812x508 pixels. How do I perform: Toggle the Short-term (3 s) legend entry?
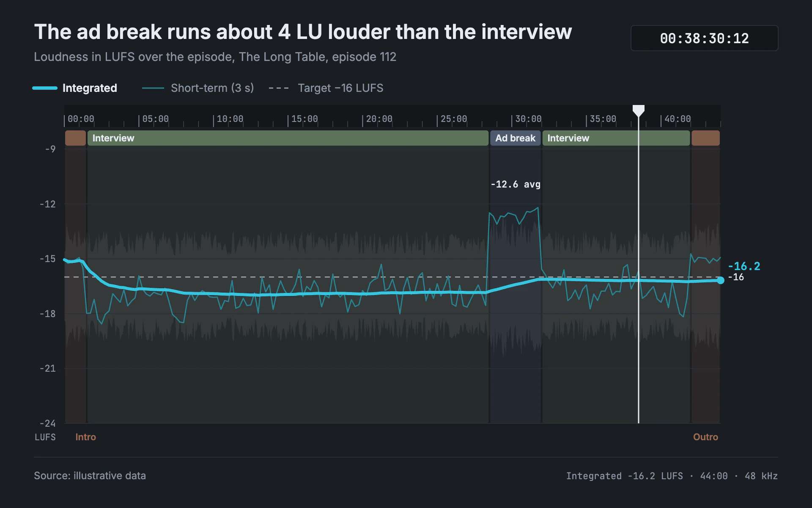coord(198,88)
